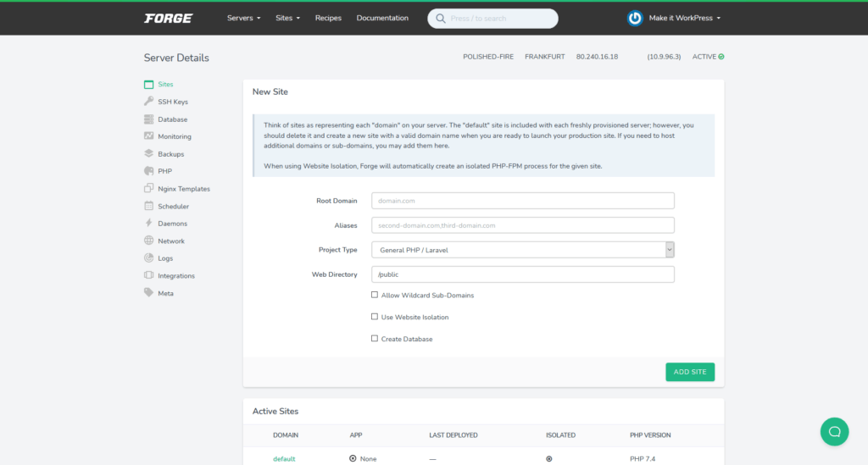
Task: Click the Scheduler calendar icon
Action: click(x=148, y=206)
